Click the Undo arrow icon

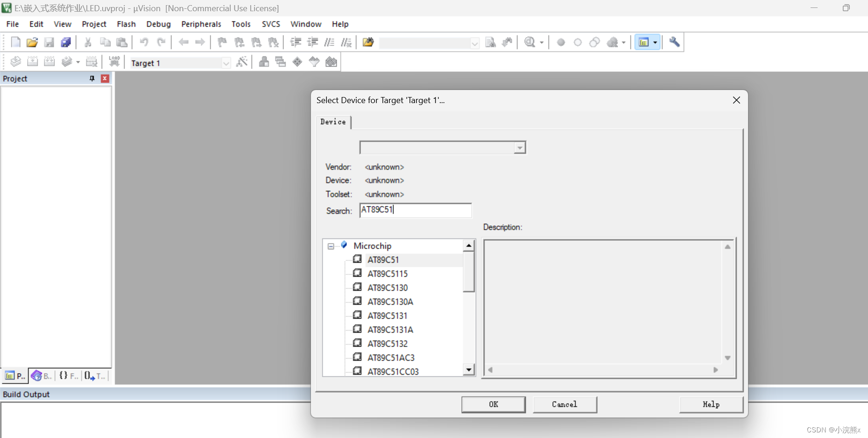[x=144, y=42]
